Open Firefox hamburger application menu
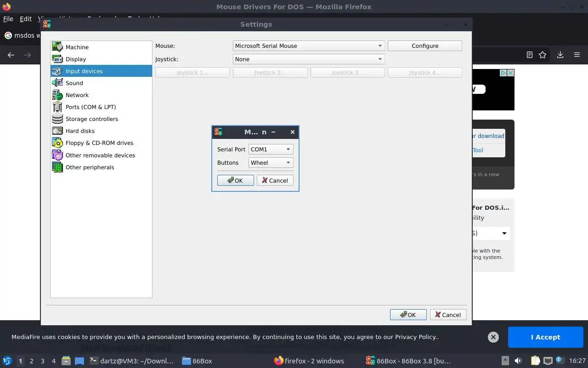This screenshot has height=368, width=588. pos(577,55)
